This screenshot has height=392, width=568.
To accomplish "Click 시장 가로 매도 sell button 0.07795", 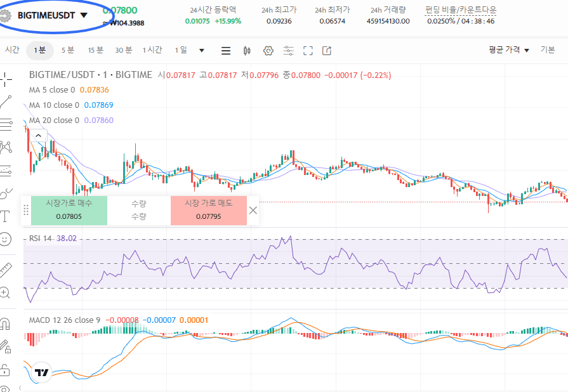I will pos(209,211).
